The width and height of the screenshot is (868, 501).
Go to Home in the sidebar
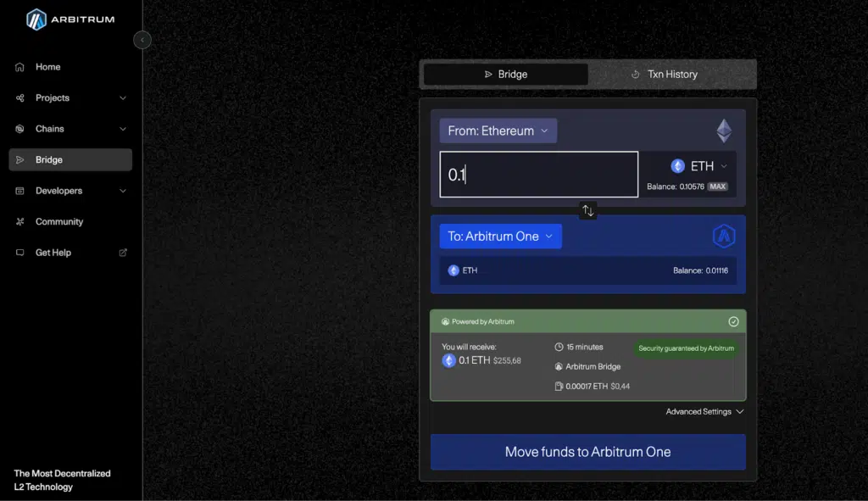pyautogui.click(x=70, y=67)
